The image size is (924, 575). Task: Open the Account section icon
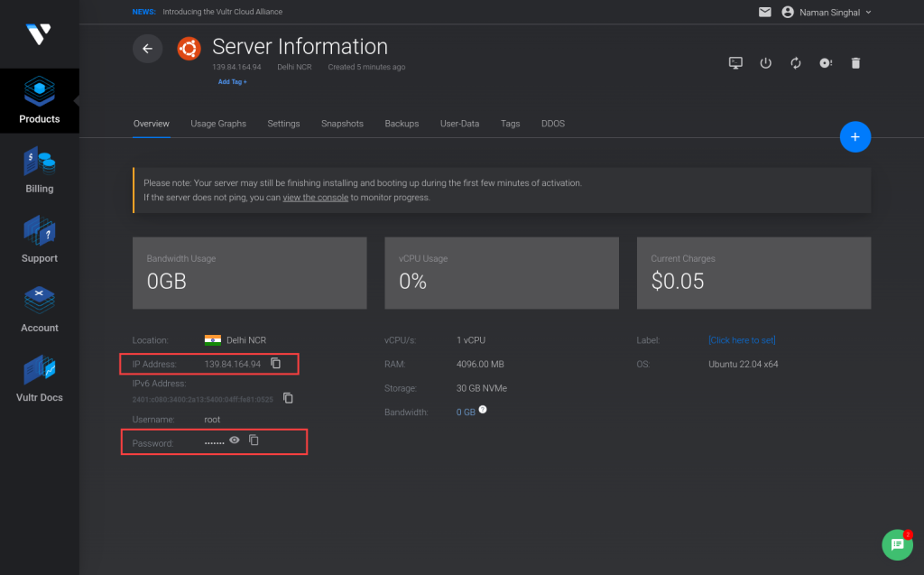click(x=40, y=301)
